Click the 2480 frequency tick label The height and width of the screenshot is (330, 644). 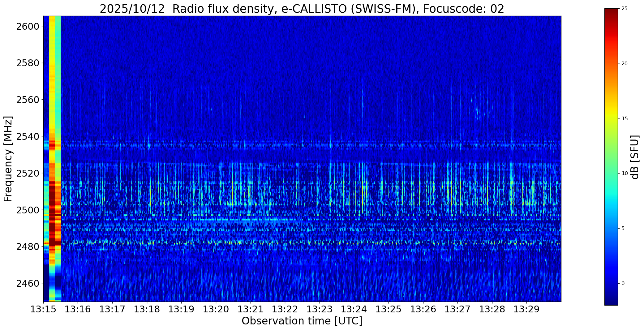coord(28,246)
